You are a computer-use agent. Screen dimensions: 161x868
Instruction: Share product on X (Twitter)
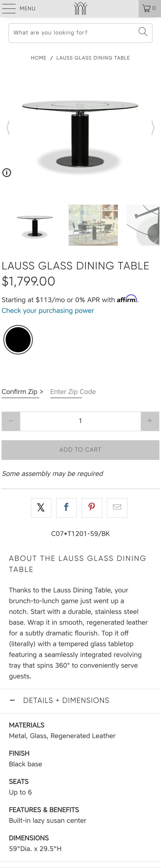click(x=41, y=507)
